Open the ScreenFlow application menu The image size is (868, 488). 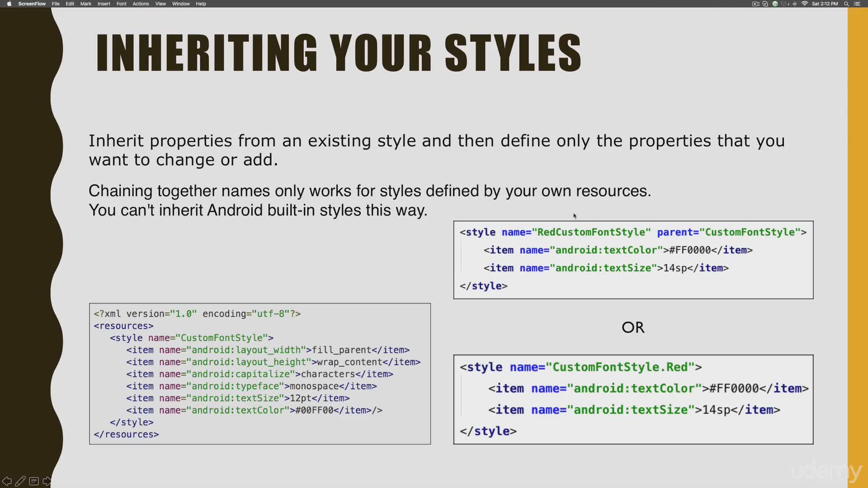(x=32, y=4)
